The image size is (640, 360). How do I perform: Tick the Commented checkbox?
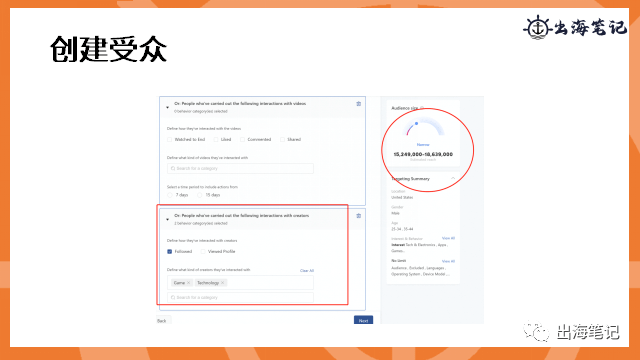coord(242,140)
